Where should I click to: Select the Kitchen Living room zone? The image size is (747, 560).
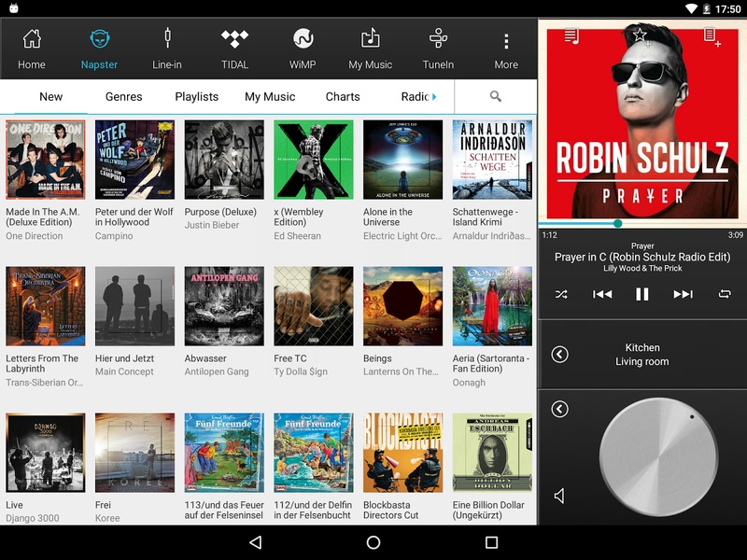[x=642, y=355]
